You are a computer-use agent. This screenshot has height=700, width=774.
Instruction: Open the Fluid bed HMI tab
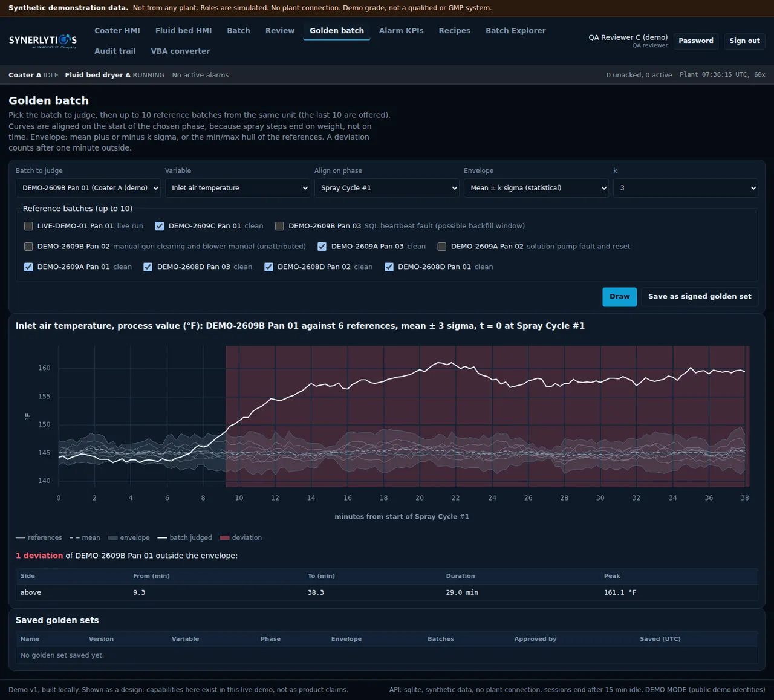[x=184, y=31]
